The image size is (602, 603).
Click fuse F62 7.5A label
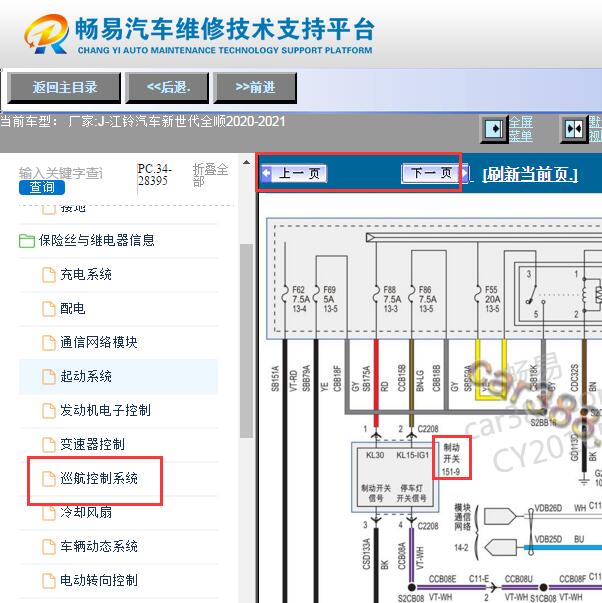point(301,299)
